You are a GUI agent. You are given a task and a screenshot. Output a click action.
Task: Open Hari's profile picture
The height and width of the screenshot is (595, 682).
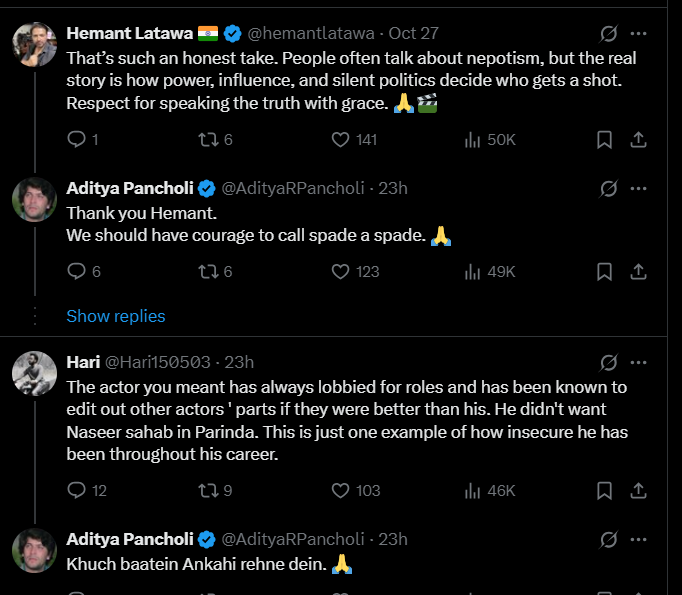34,374
